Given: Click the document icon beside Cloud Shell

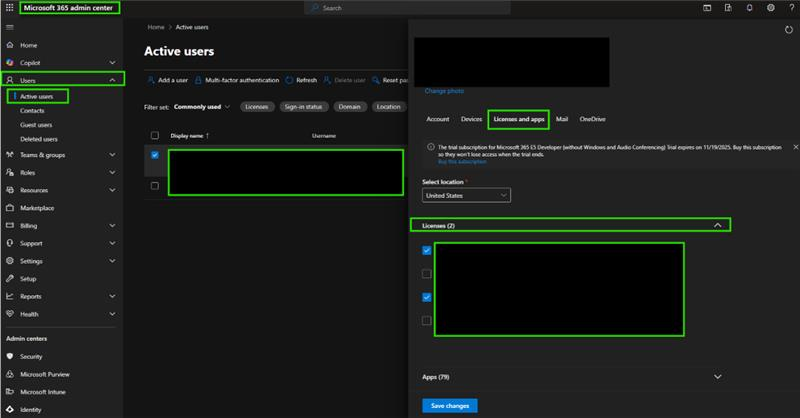Looking at the screenshot, I should pos(728,8).
